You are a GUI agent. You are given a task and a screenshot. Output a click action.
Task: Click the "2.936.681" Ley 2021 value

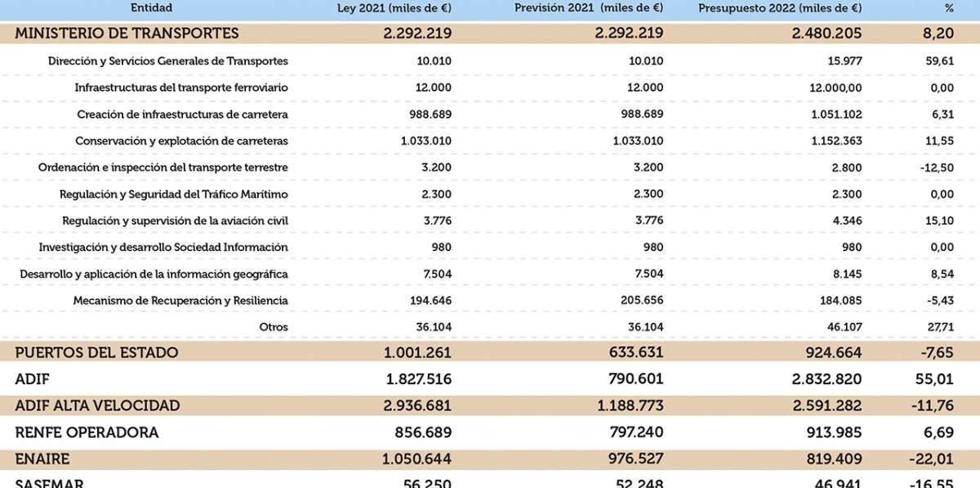coord(416,405)
